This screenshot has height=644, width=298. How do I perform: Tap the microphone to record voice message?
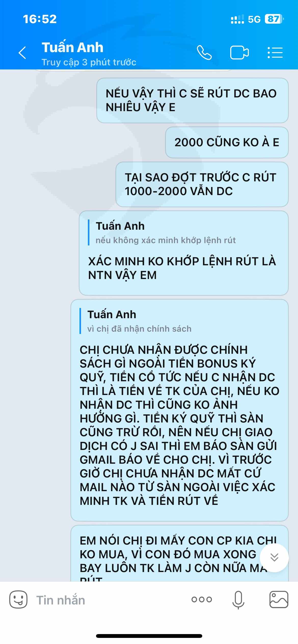coord(238,600)
